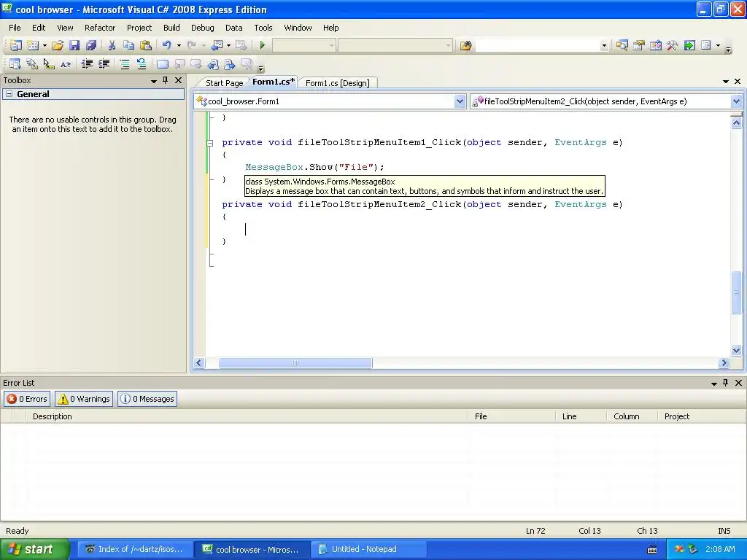The height and width of the screenshot is (560, 747).
Task: Click the editor vertical scrollbar down arrow
Action: point(737,351)
